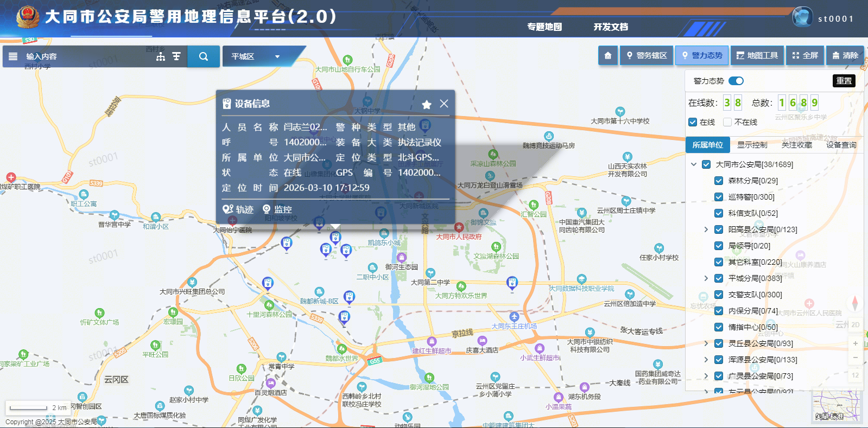Switch to the 显示控制 tab
This screenshot has width=868, height=428.
pos(752,145)
